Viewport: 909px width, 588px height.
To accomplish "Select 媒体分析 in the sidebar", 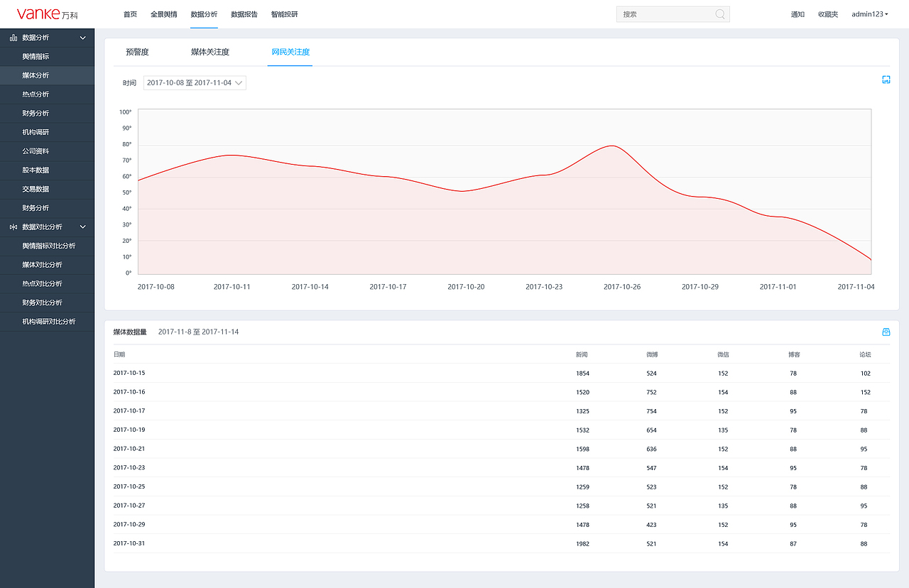I will click(x=47, y=75).
